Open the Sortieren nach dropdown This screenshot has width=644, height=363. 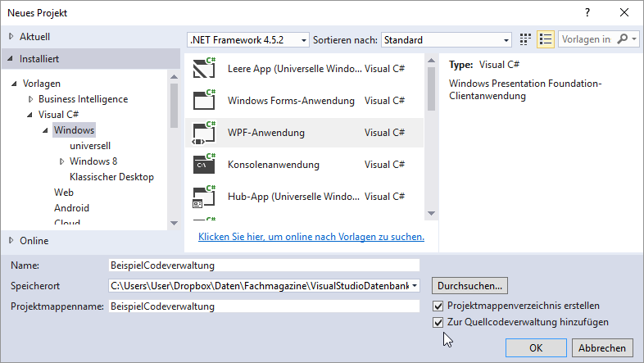506,40
